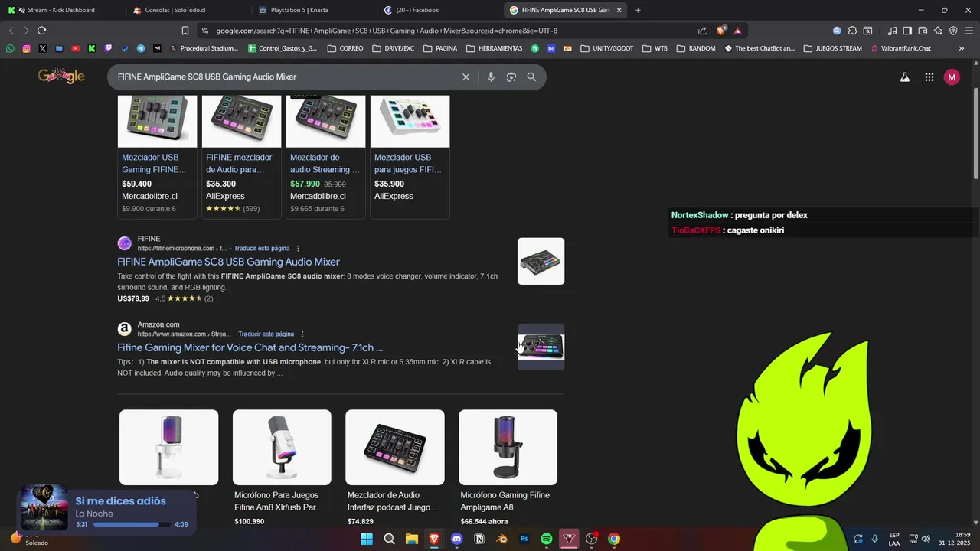
Task: Search by image with the camera lens icon
Action: pos(511,77)
